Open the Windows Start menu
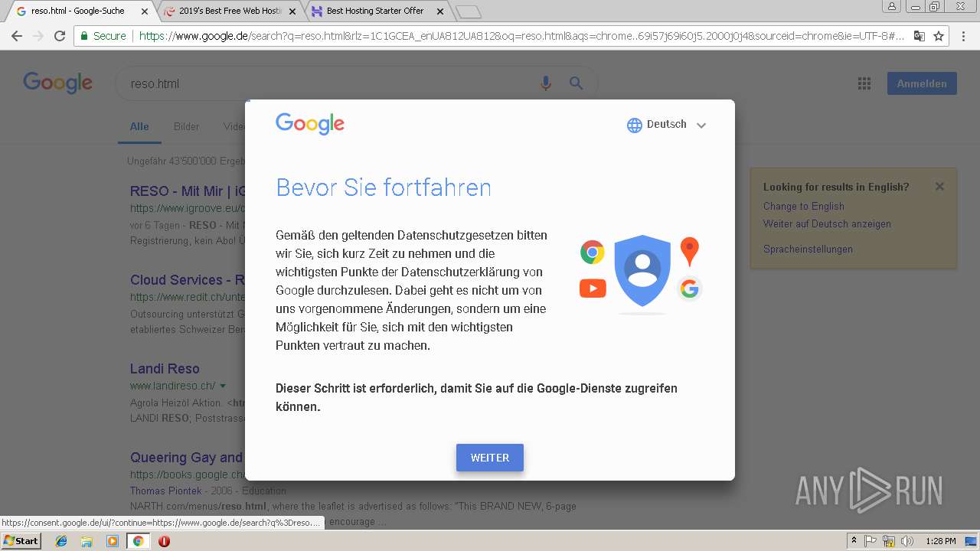The height and width of the screenshot is (551, 980). coord(21,541)
